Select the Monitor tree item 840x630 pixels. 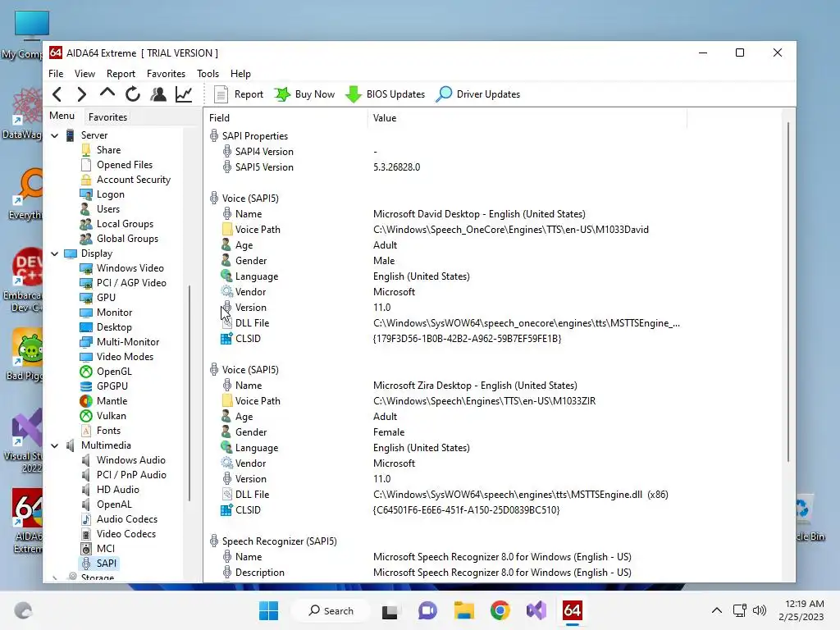[114, 313]
